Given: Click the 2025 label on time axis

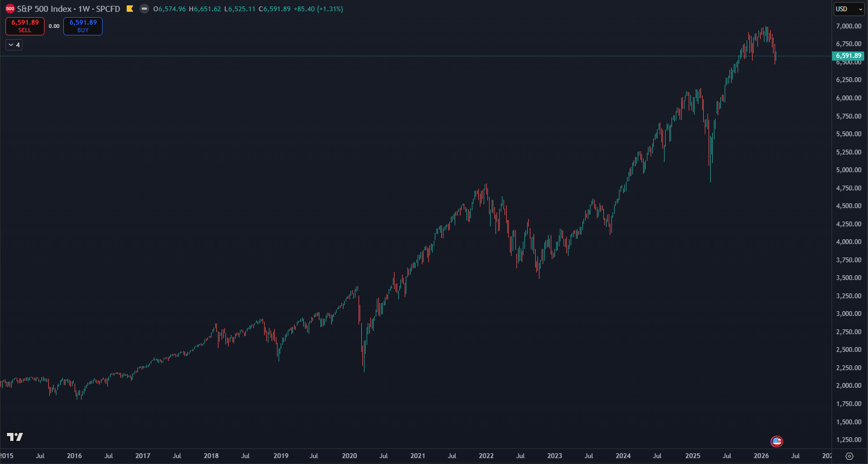Looking at the screenshot, I should (693, 456).
